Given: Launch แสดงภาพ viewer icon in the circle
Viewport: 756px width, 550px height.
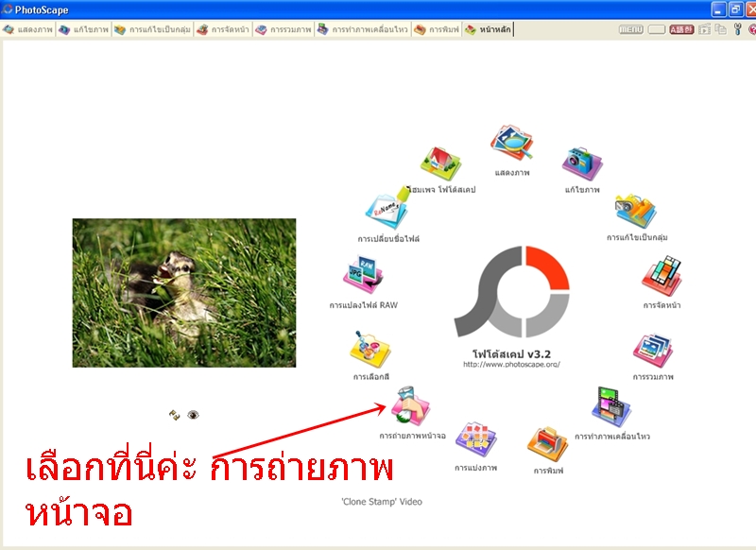Looking at the screenshot, I should point(511,143).
